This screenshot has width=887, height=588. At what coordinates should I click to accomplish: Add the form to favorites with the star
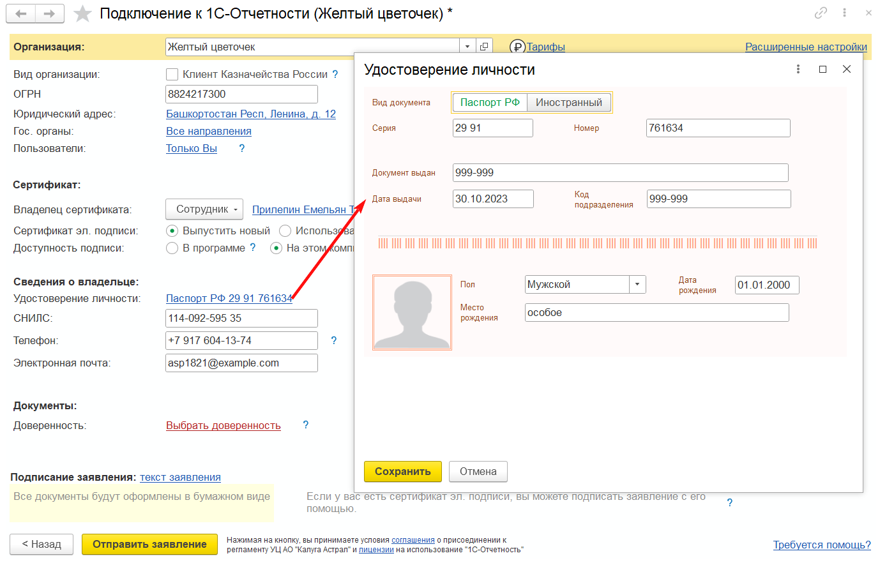click(x=83, y=13)
